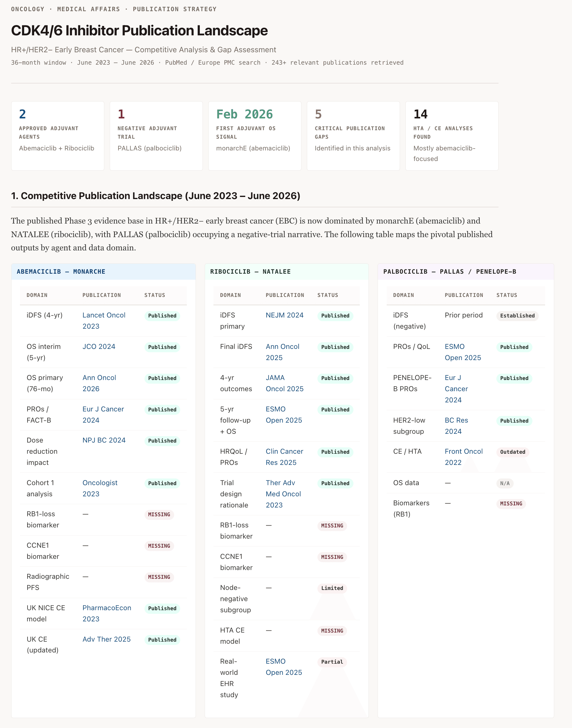Click the MISSING badge for HTA CE model

click(332, 631)
